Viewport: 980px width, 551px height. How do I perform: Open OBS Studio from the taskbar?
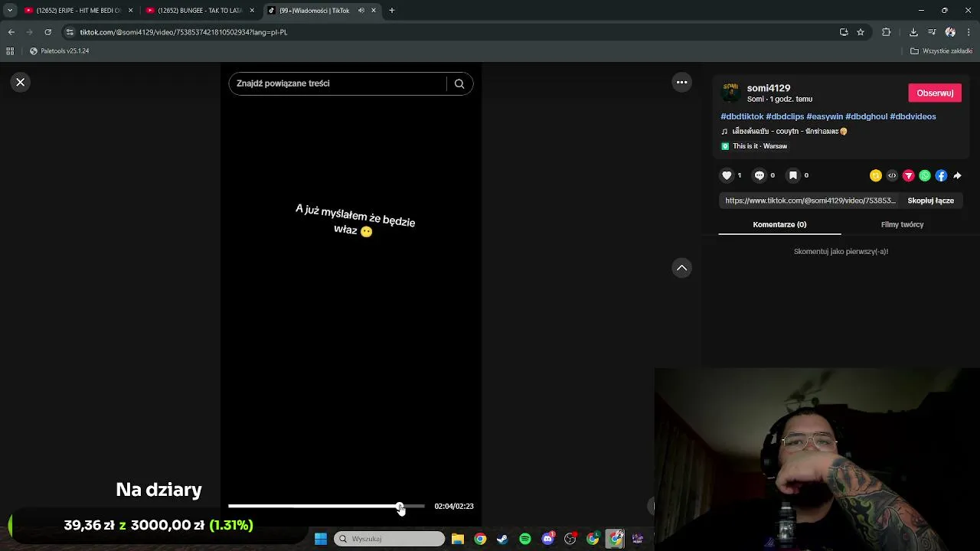(x=570, y=539)
